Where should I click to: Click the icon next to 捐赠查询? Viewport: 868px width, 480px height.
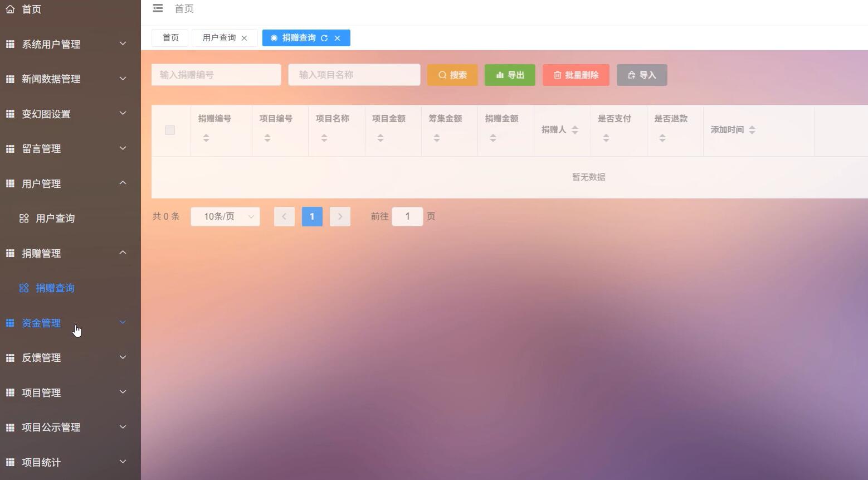tap(24, 288)
